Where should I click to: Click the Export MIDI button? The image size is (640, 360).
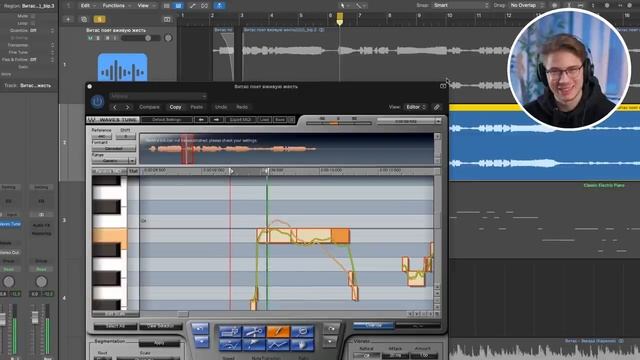[240, 120]
